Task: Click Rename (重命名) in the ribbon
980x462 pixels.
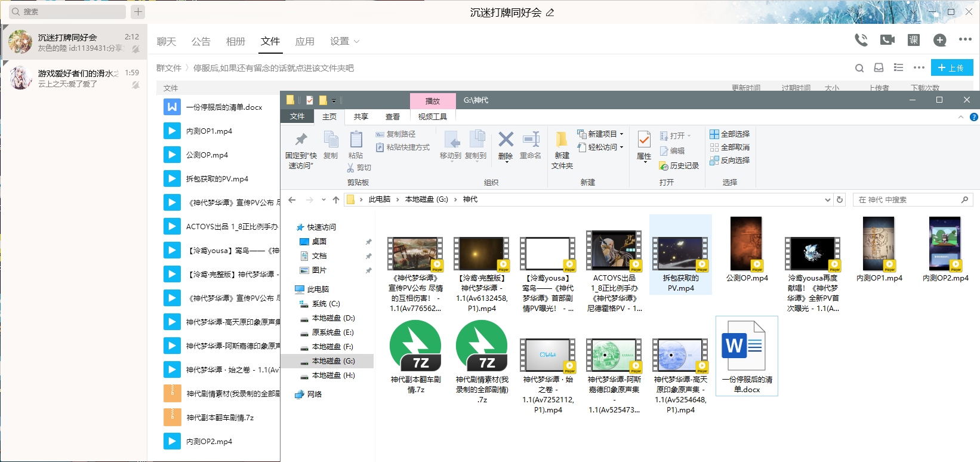Action: click(530, 145)
